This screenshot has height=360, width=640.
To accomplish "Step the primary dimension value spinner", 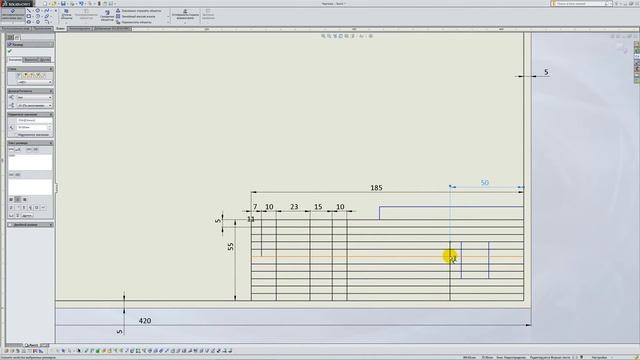I will pyautogui.click(x=50, y=127).
